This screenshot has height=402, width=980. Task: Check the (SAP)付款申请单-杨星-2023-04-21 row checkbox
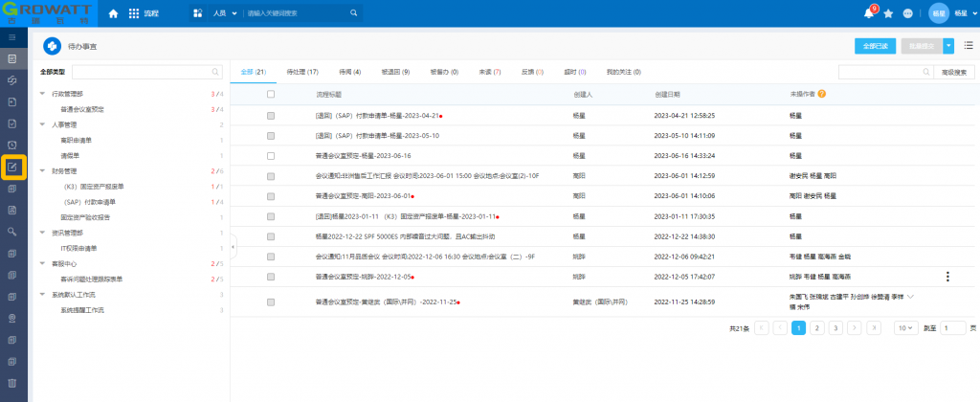tap(271, 116)
